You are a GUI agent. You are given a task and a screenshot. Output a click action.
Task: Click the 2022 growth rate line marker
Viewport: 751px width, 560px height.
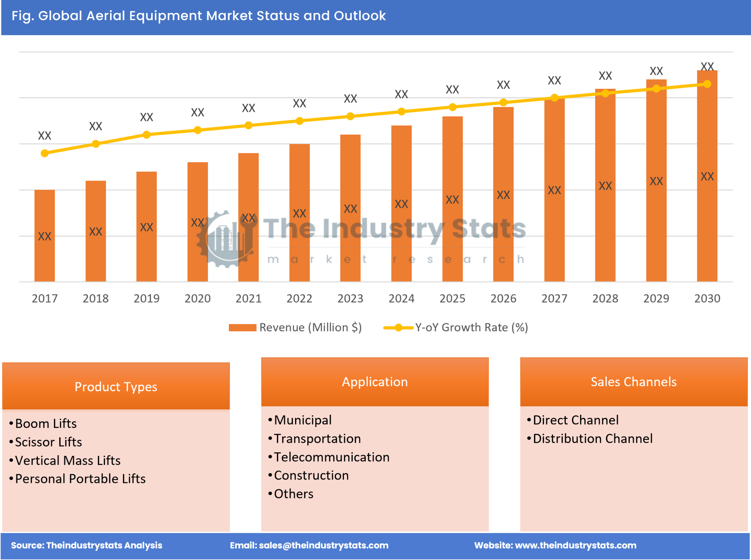[x=300, y=121]
